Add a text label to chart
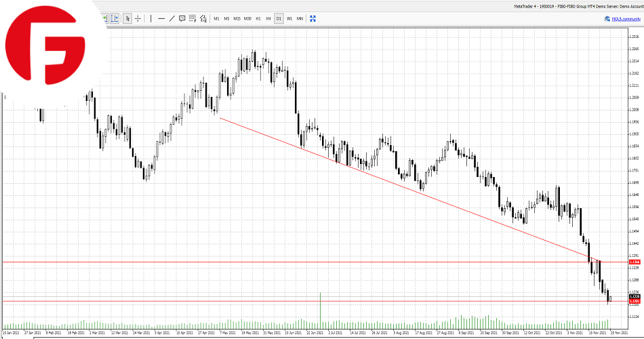 tap(182, 18)
